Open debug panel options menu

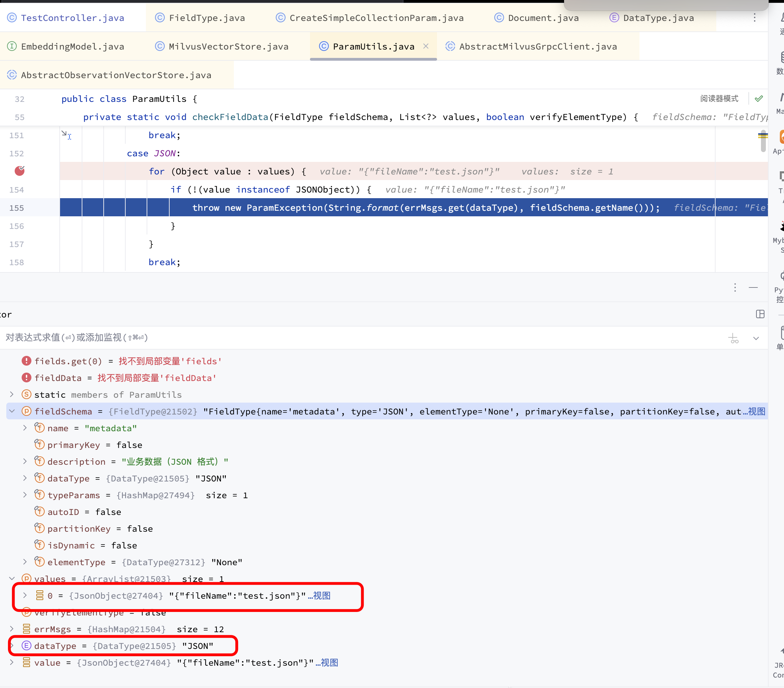click(734, 287)
